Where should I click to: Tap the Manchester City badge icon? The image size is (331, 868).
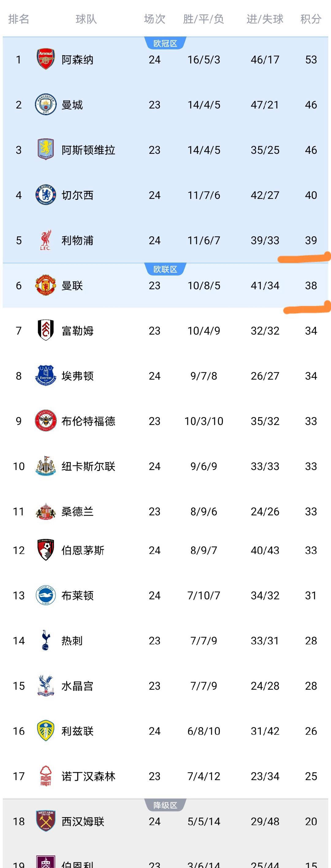tap(45, 104)
